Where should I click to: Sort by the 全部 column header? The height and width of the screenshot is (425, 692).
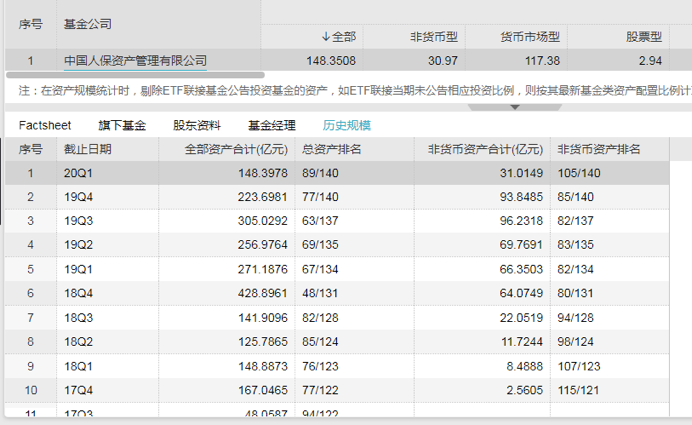coord(338,37)
